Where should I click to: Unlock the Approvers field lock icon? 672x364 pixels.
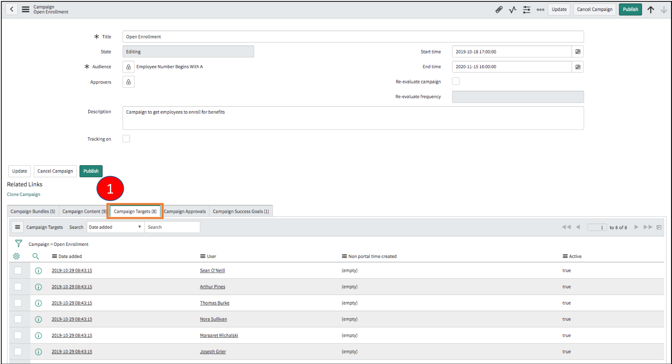click(x=128, y=82)
